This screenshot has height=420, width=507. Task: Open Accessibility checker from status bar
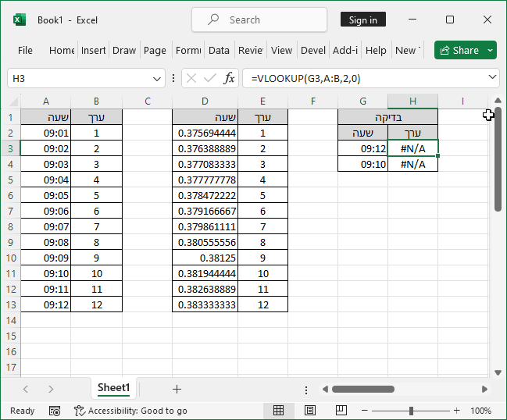point(130,411)
